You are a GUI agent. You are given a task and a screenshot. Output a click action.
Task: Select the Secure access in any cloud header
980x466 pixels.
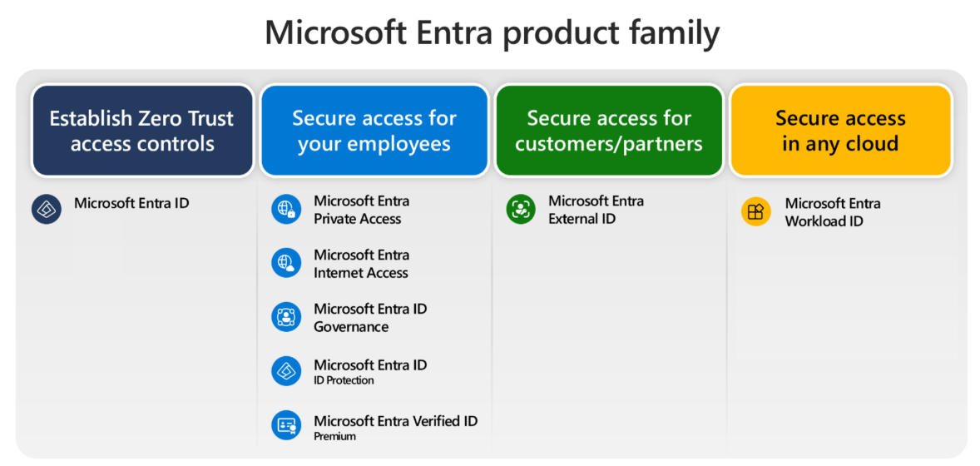coord(840,131)
